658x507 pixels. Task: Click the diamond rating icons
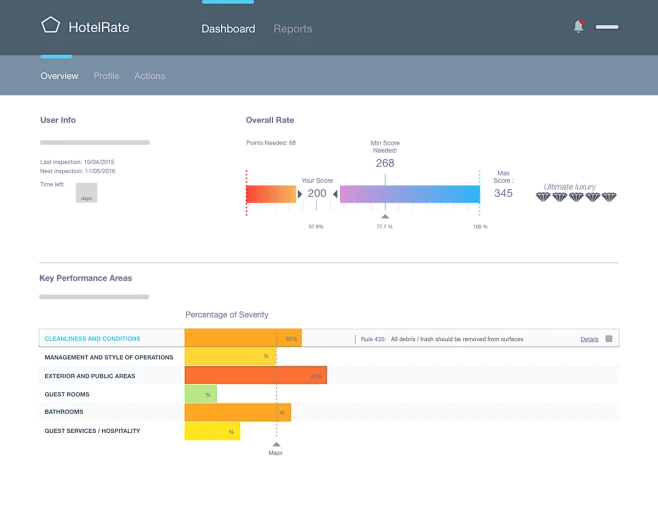[x=575, y=197]
